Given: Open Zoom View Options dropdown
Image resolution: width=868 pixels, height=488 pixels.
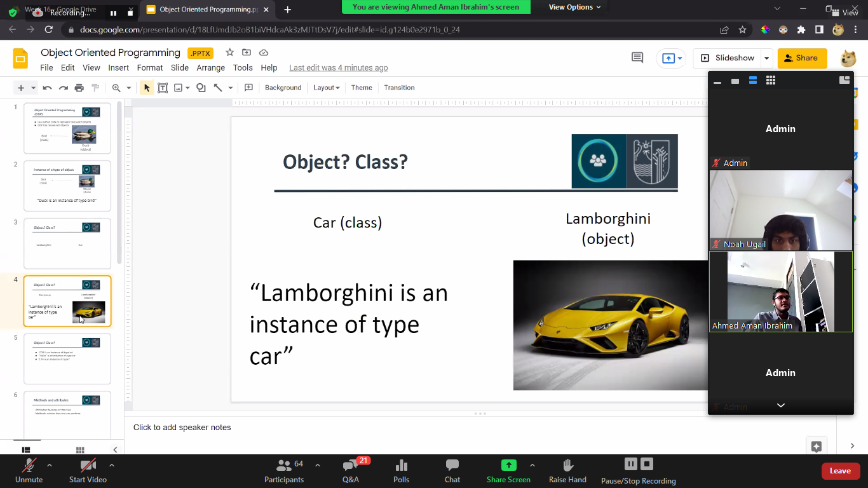Looking at the screenshot, I should point(575,7).
